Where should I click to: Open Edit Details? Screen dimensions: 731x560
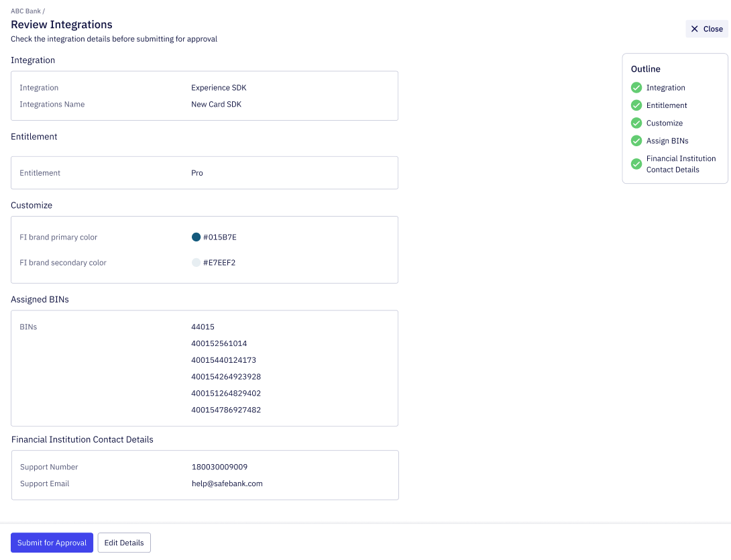pos(124,543)
